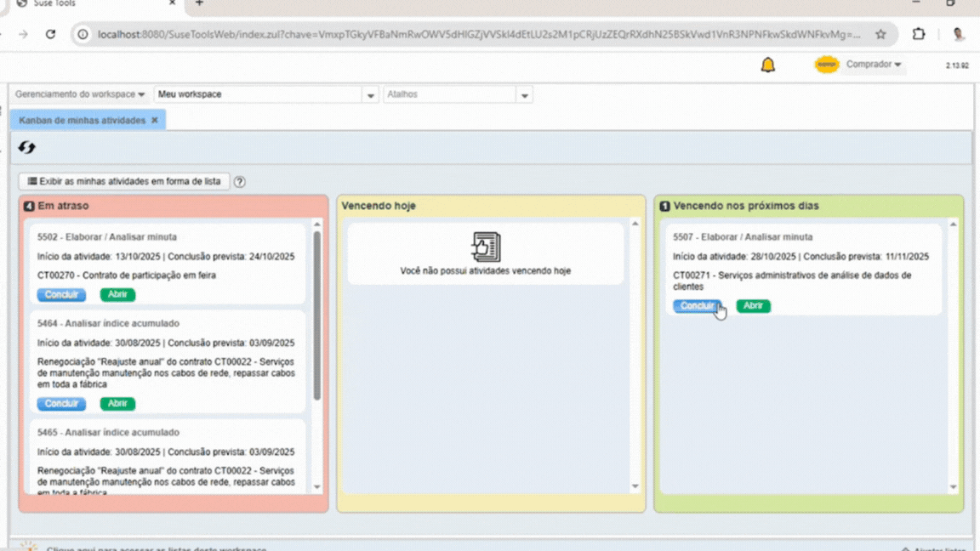Open the browser extensions puzzle icon
Screen dimensions: 980x551
(x=919, y=34)
